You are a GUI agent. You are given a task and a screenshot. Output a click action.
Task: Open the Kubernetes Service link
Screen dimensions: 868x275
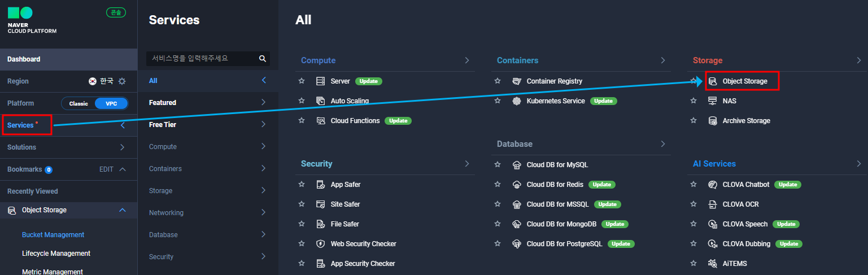[556, 101]
